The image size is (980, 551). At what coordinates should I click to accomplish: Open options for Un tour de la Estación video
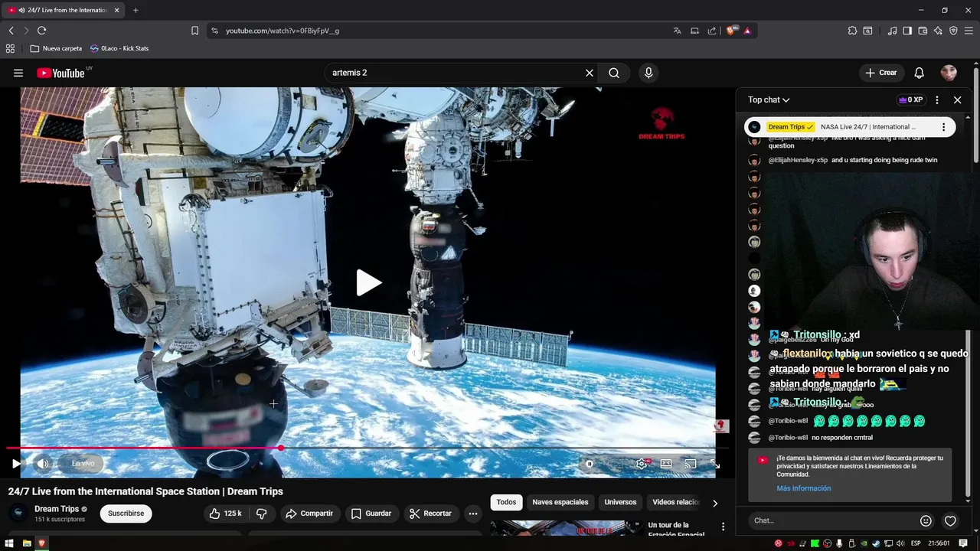click(x=723, y=527)
